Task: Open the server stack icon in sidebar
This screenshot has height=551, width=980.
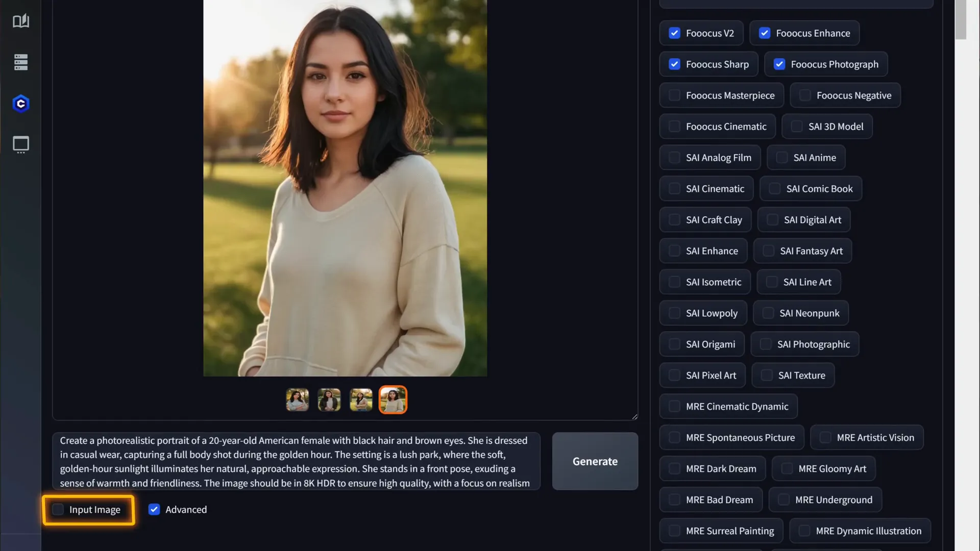Action: pos(21,62)
